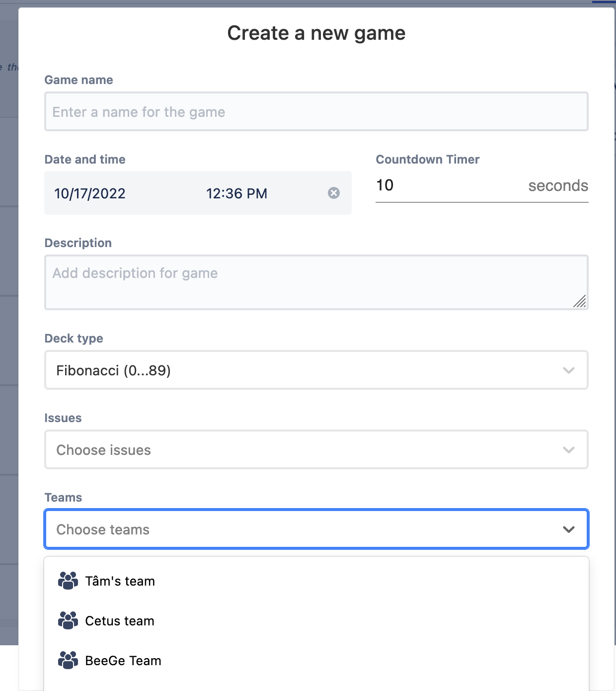Click the group icon beside BeeGe Team
The width and height of the screenshot is (616, 691).
pos(68,660)
